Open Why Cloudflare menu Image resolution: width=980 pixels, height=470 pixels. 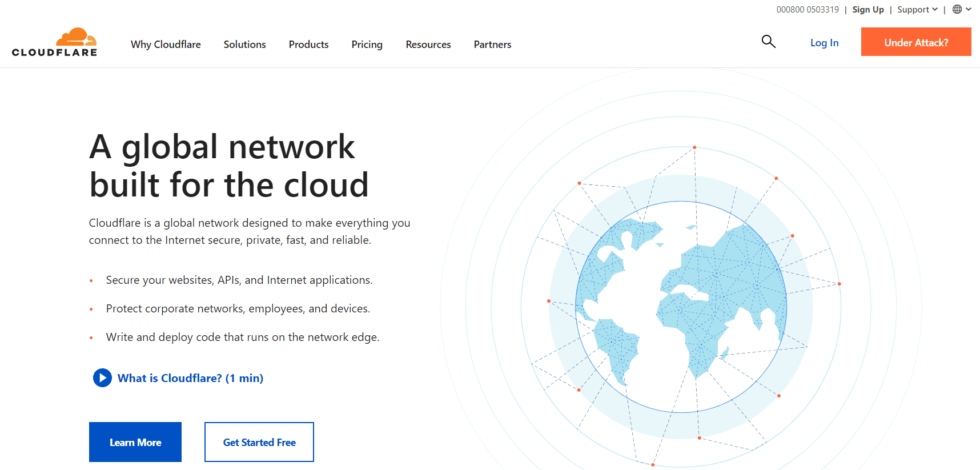(x=166, y=45)
